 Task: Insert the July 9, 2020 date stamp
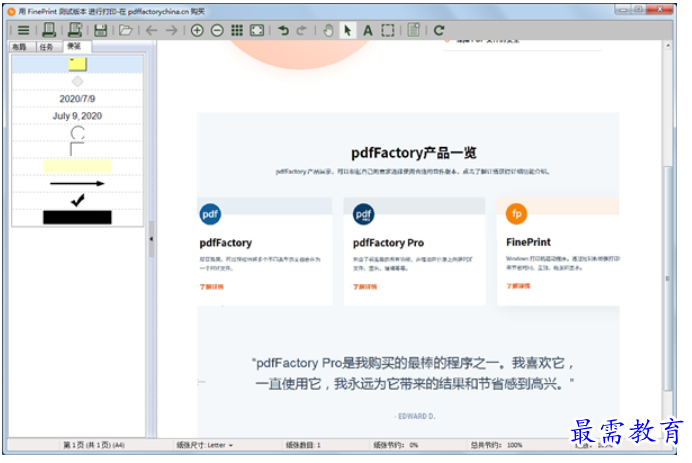(77, 116)
